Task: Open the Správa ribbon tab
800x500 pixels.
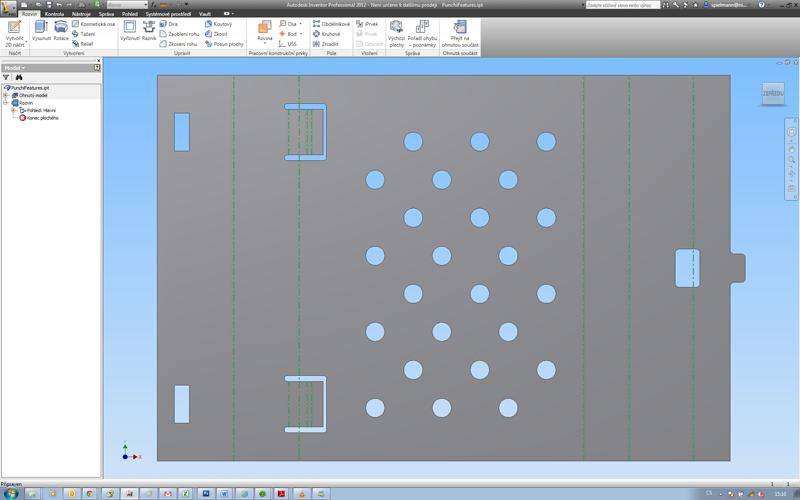Action: coord(106,14)
